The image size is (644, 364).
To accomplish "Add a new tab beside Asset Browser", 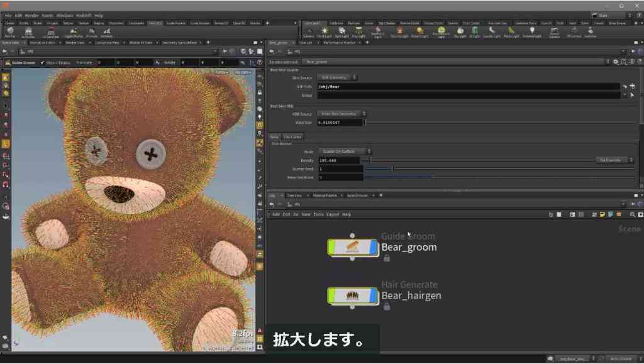I will click(380, 196).
